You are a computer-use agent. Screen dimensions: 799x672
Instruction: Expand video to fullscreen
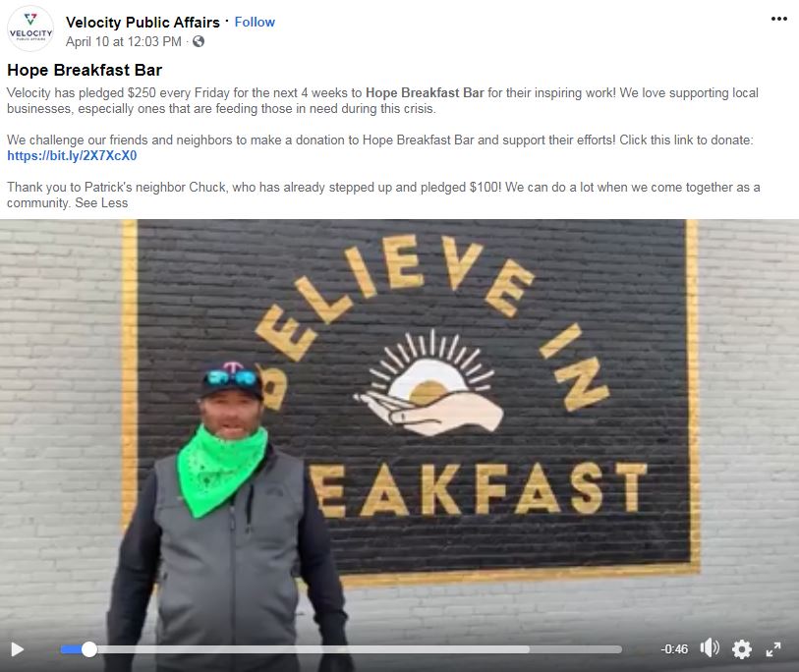point(773,649)
